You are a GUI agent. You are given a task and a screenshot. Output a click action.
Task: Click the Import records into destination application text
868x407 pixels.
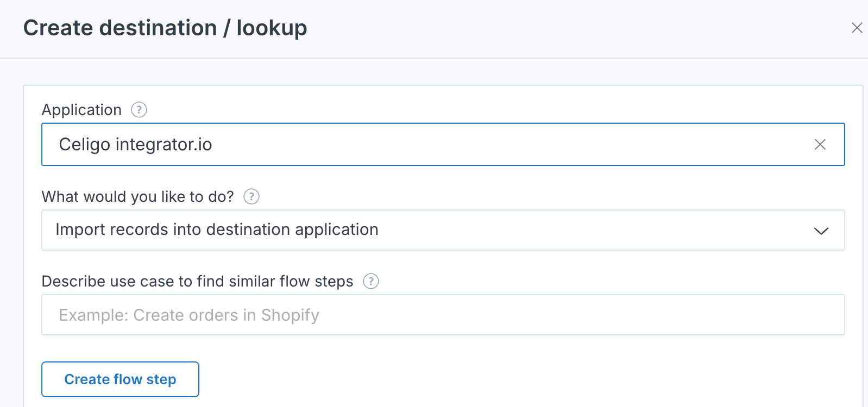pyautogui.click(x=217, y=230)
